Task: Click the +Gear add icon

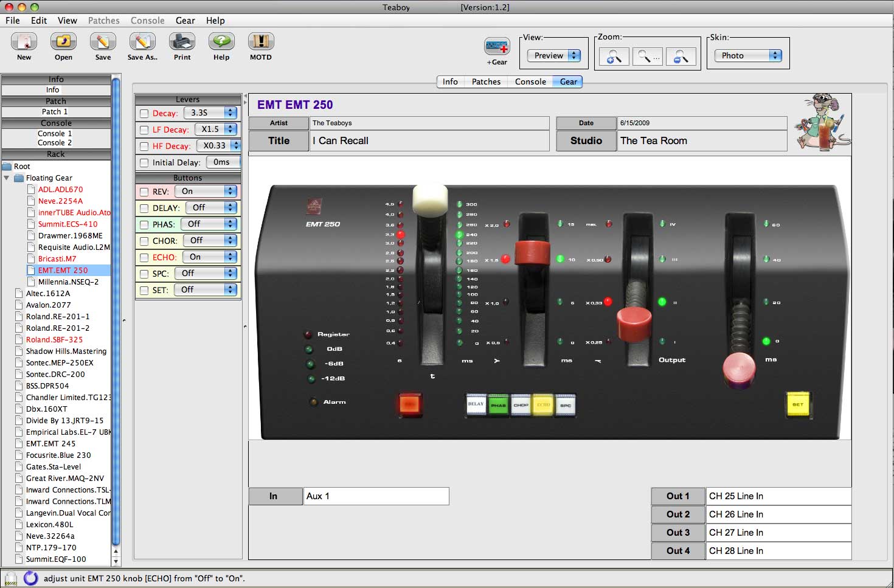Action: click(497, 46)
